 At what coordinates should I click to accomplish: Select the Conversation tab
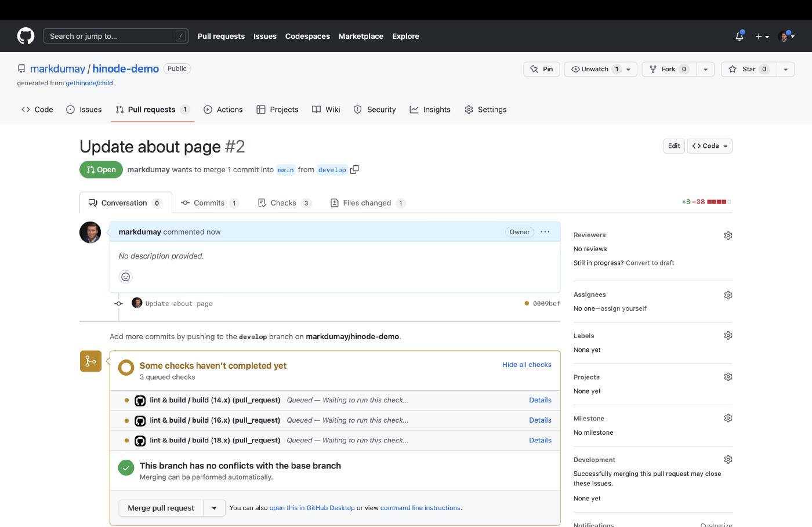125,203
